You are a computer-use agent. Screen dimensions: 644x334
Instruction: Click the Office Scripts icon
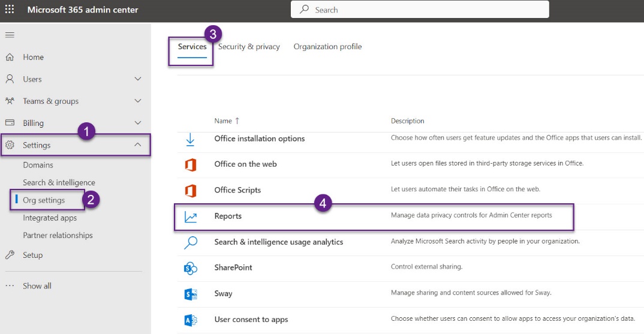[190, 191]
